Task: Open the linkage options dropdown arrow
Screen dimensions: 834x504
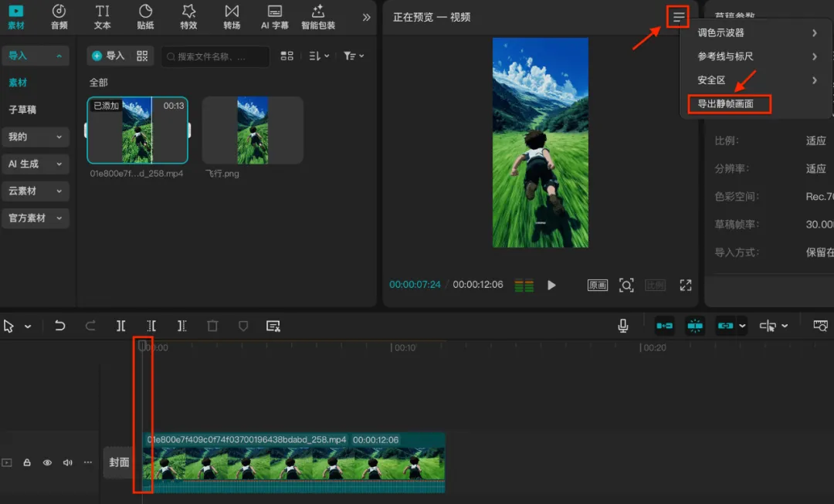Action: [x=742, y=326]
